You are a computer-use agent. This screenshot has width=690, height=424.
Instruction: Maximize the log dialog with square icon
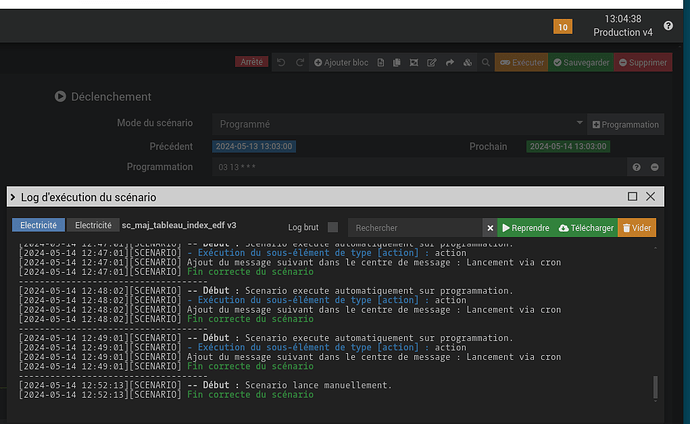pos(632,196)
